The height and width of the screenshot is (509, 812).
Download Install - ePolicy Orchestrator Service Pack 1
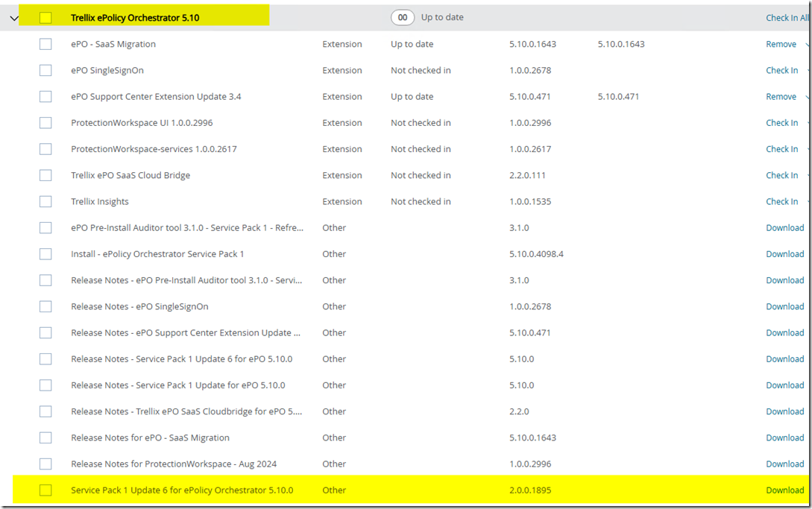pos(784,254)
